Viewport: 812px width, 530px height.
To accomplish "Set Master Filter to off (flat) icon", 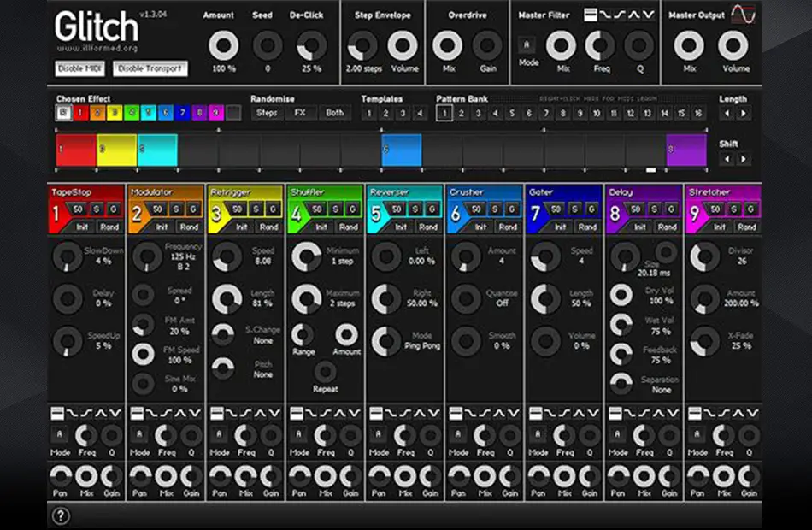I will click(591, 15).
